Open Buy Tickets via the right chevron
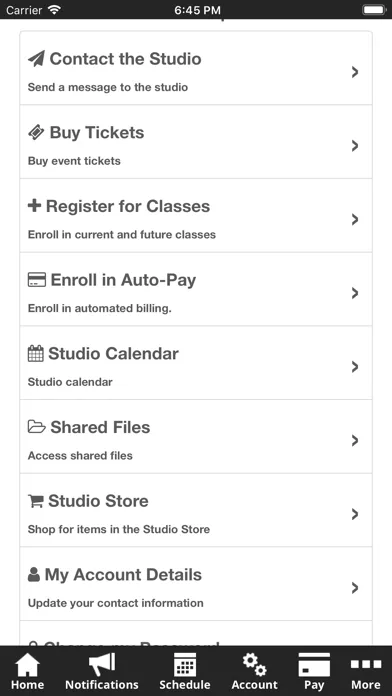The image size is (392, 696). point(354,146)
